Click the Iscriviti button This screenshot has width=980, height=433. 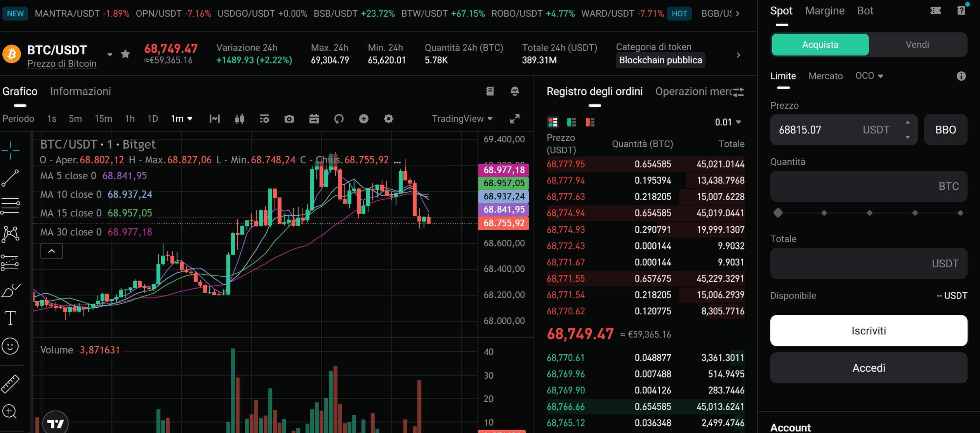click(x=869, y=330)
